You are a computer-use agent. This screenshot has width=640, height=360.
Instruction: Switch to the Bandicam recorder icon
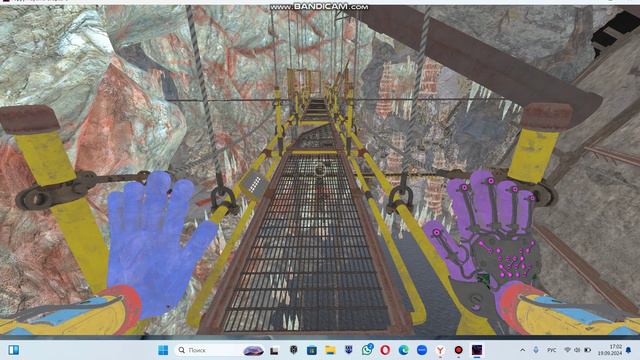point(458,350)
